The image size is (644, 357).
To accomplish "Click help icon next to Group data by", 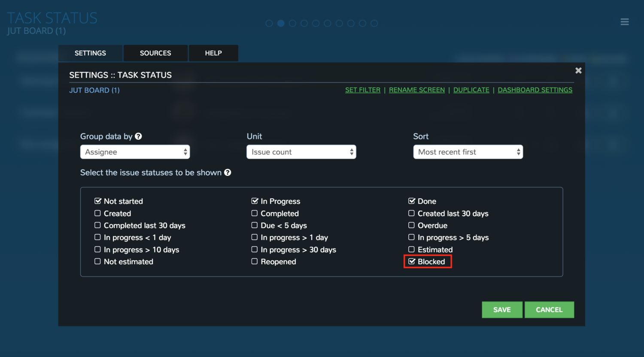I will coord(138,136).
